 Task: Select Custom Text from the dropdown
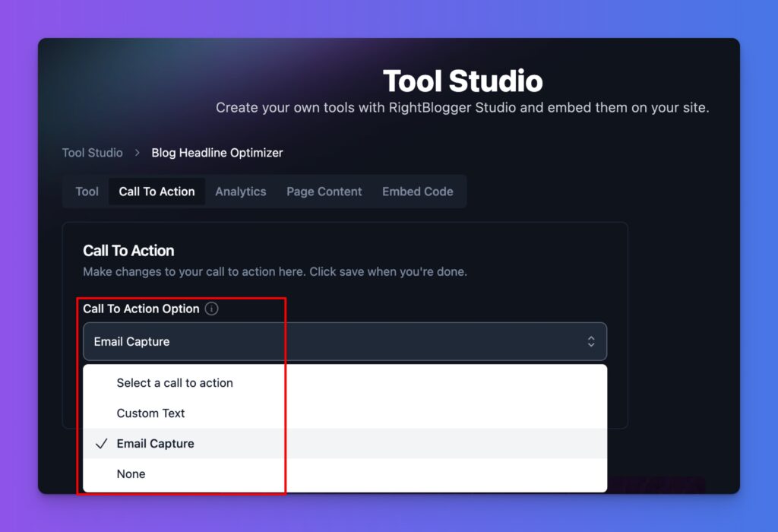150,413
